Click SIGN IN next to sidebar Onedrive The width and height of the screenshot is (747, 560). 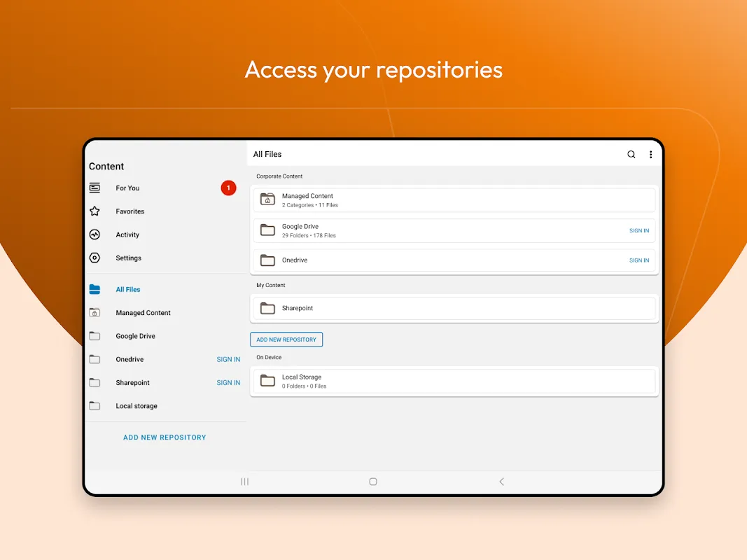(x=228, y=360)
